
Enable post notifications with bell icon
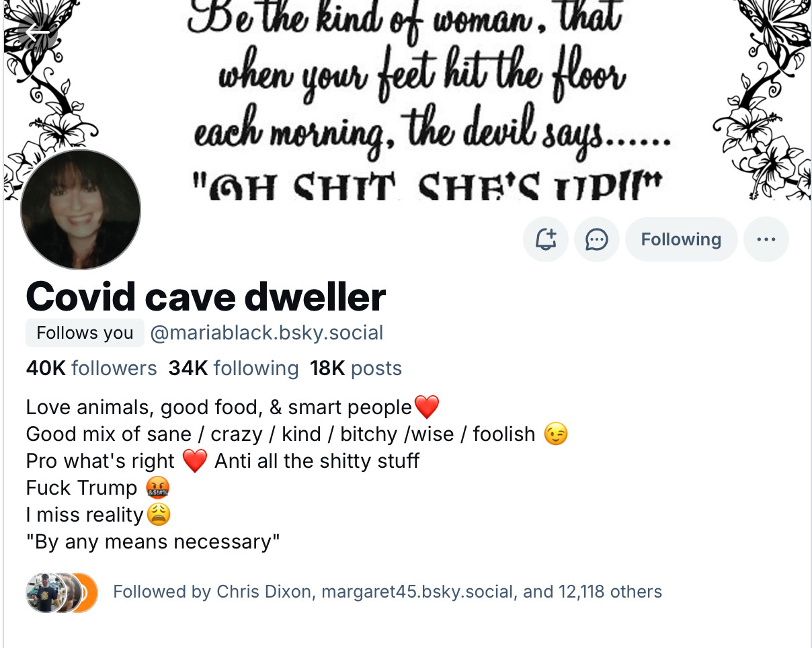[546, 239]
